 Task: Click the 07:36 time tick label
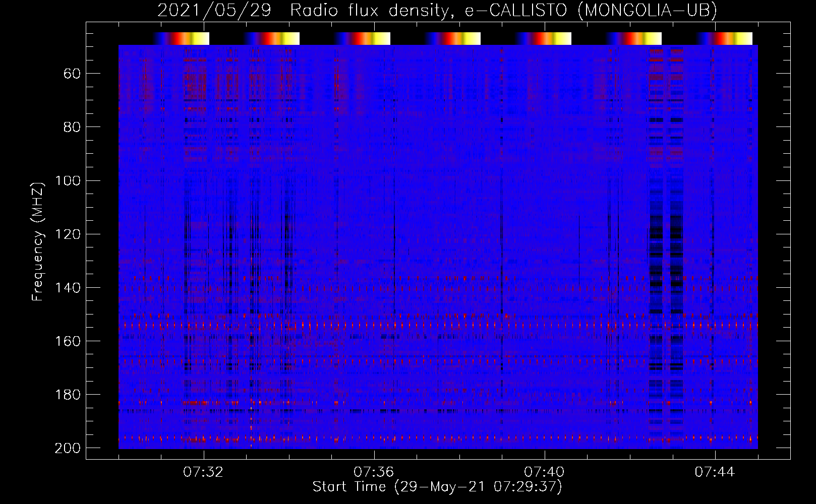point(374,472)
